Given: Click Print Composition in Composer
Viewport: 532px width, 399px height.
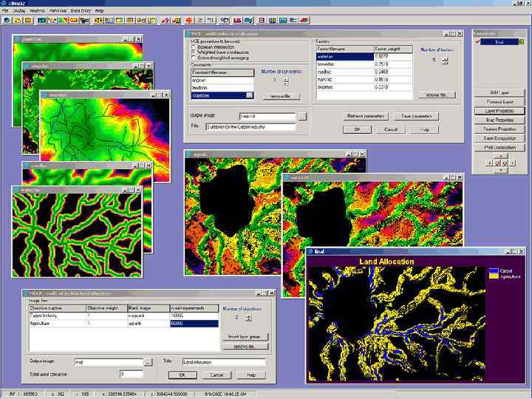Looking at the screenshot, I should coord(499,148).
